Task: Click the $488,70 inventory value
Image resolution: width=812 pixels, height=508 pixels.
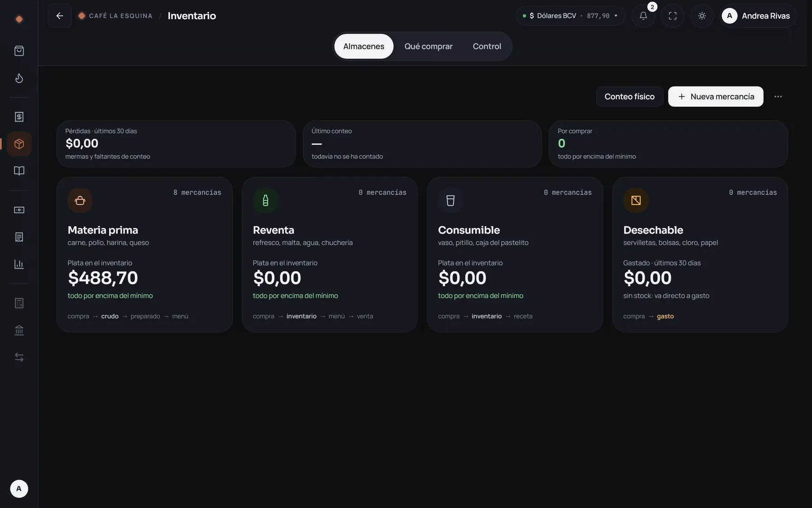Action: click(103, 278)
